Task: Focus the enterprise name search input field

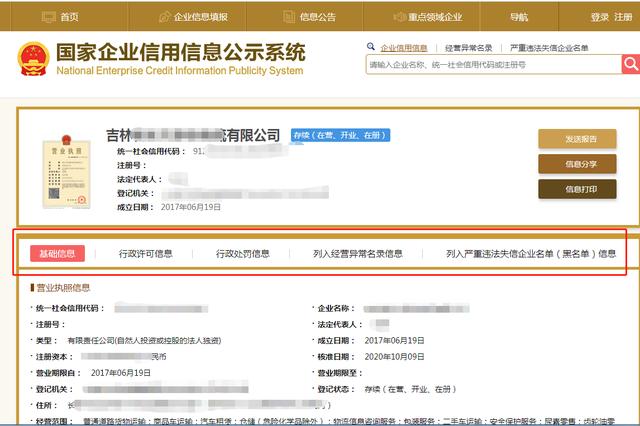Action: (493, 64)
